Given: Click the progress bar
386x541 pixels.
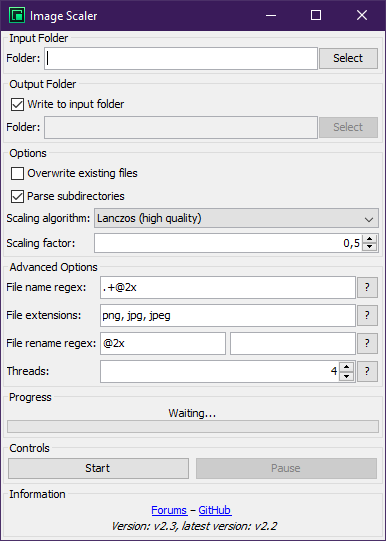Looking at the screenshot, I should pos(193,426).
